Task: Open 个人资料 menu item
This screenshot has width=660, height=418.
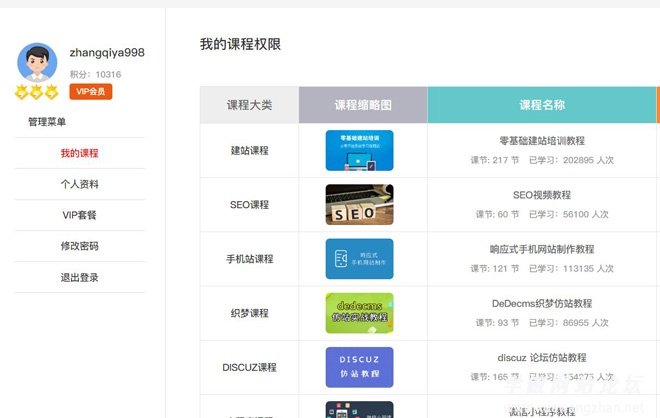Action: click(x=79, y=184)
